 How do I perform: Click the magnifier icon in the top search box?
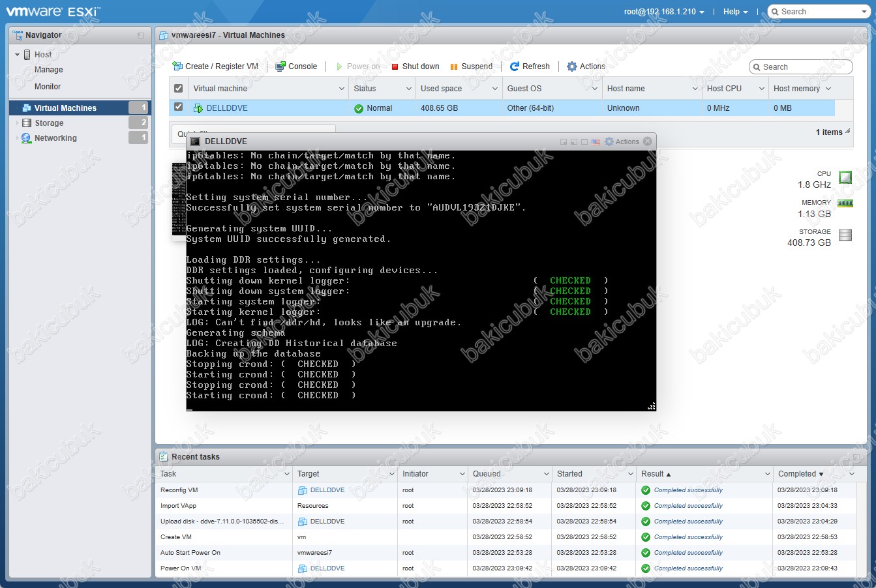pos(774,12)
